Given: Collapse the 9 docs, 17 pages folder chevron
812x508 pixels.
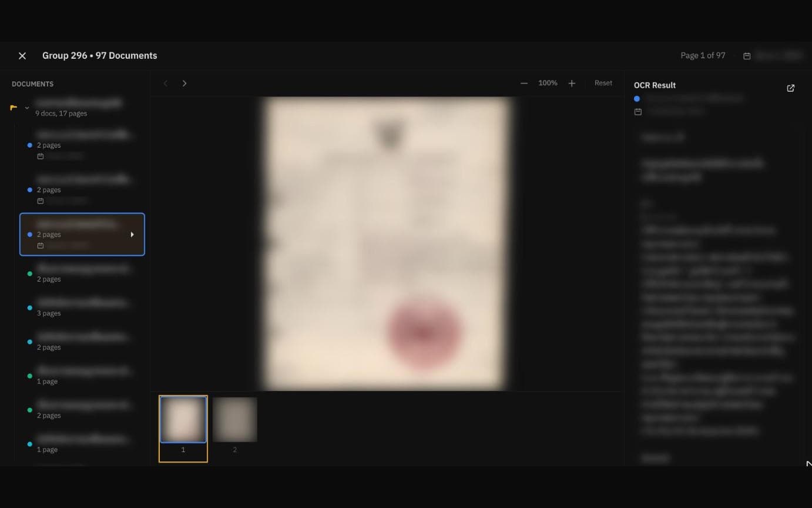Looking at the screenshot, I should (27, 108).
